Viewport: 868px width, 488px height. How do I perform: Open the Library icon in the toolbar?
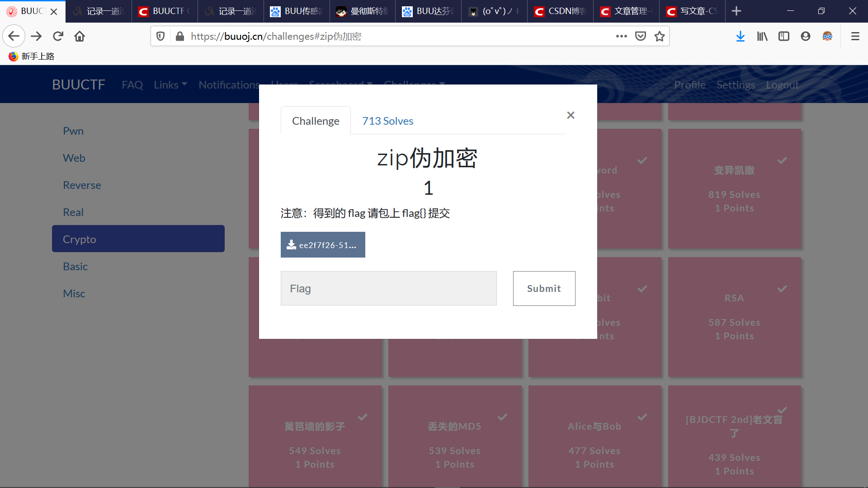762,36
